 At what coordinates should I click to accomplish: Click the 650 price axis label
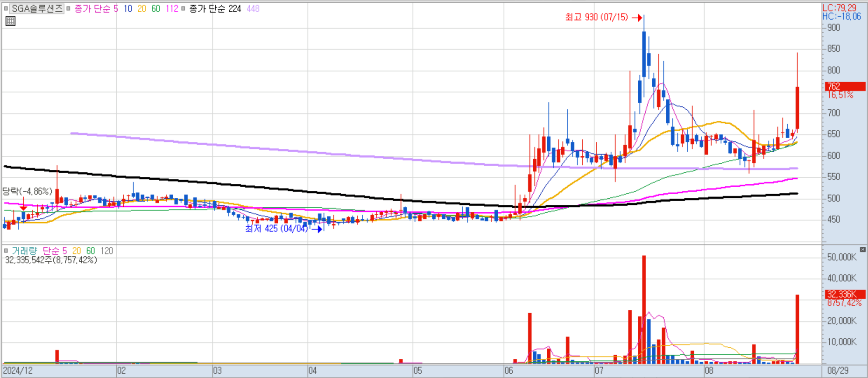point(833,134)
